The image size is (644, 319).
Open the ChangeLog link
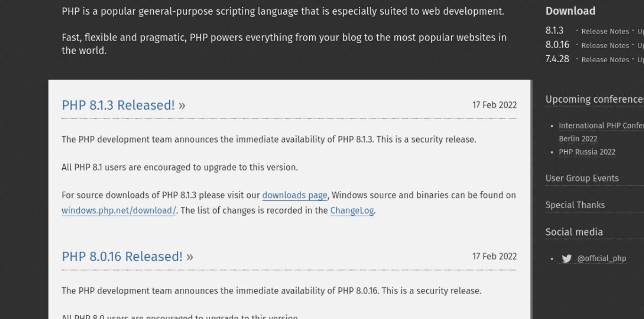click(x=352, y=211)
